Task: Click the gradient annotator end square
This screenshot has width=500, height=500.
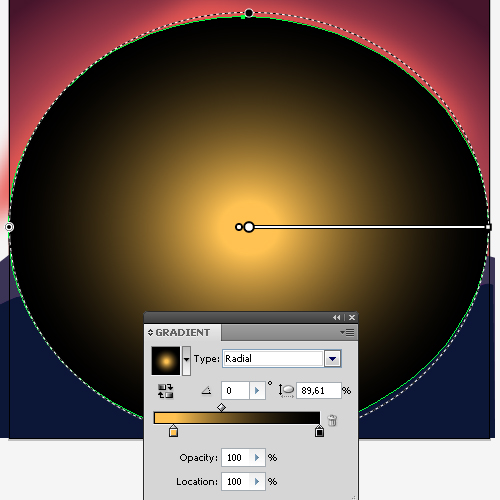Action: coord(488,227)
